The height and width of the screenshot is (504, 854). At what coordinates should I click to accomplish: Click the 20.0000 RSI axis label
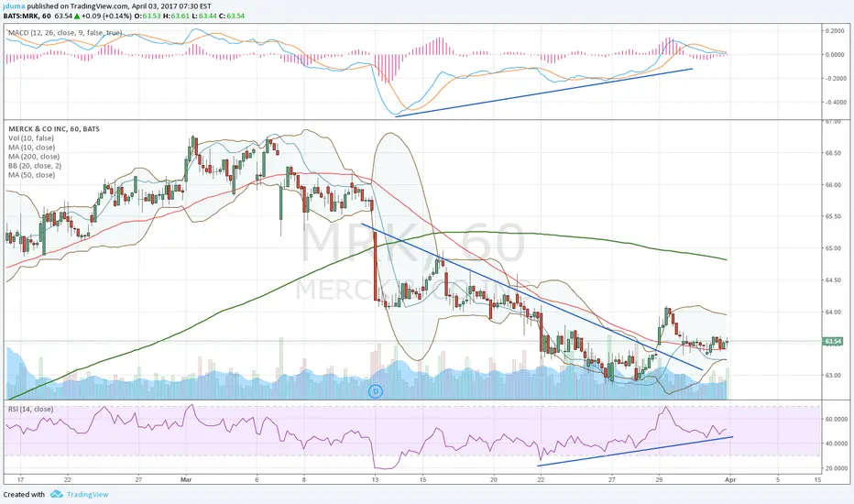836,468
